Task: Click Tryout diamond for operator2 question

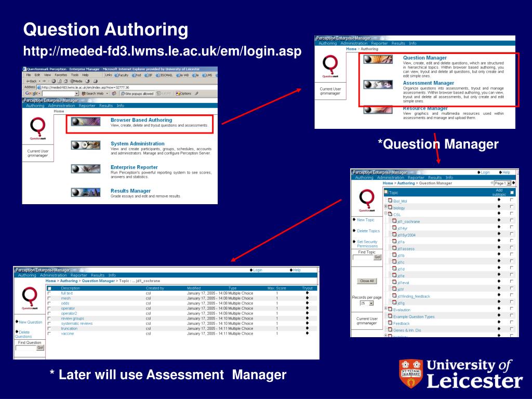Action: [x=308, y=313]
